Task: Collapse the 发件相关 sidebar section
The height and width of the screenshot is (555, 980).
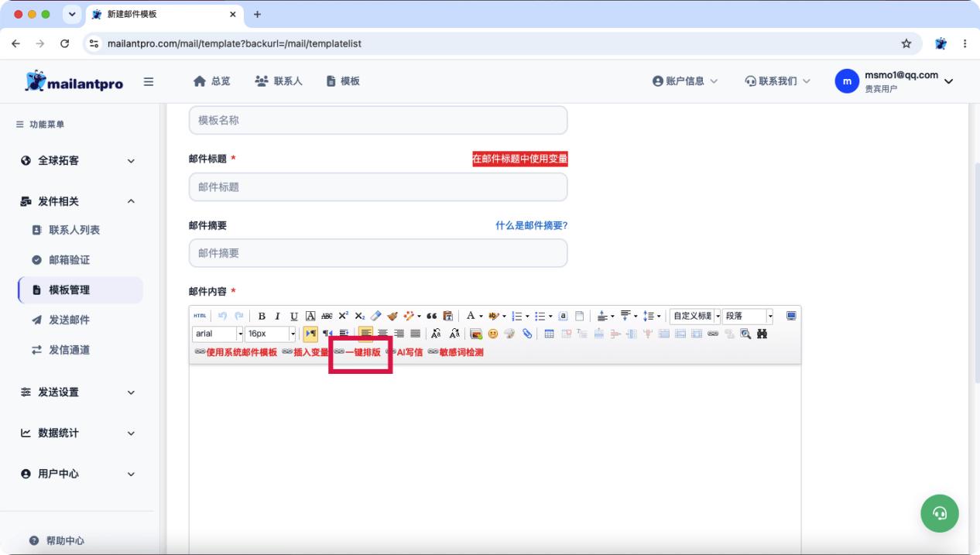Action: pos(77,201)
